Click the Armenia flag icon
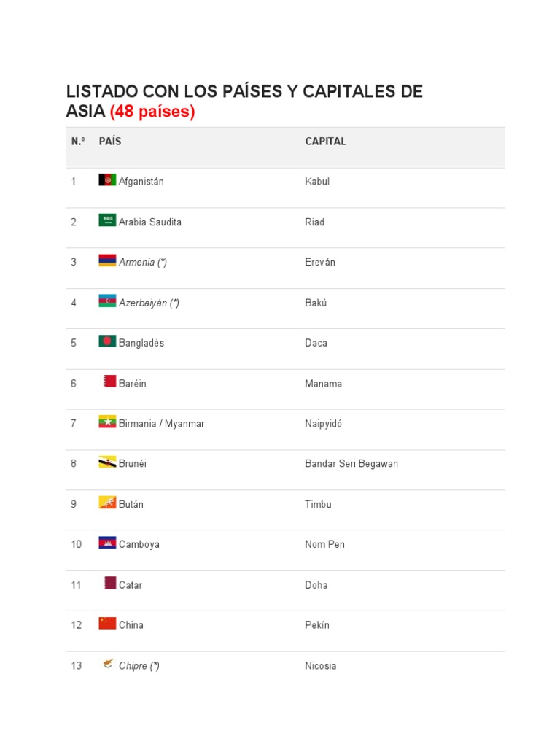 107,260
